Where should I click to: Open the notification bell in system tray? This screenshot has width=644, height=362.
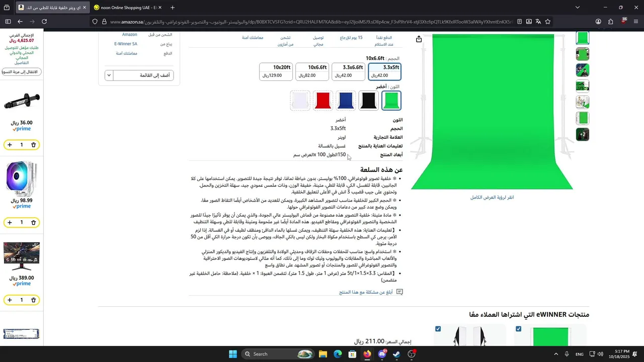[x=635, y=354]
